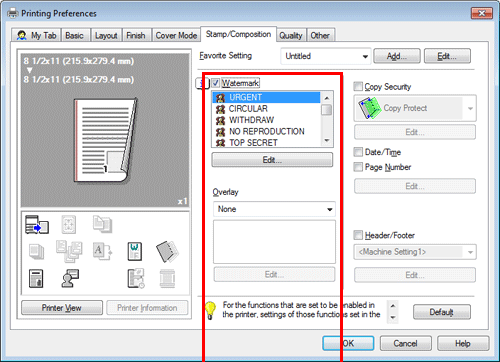This screenshot has width=500, height=362.
Task: Tick the Date/Time checkbox
Action: coord(358,152)
